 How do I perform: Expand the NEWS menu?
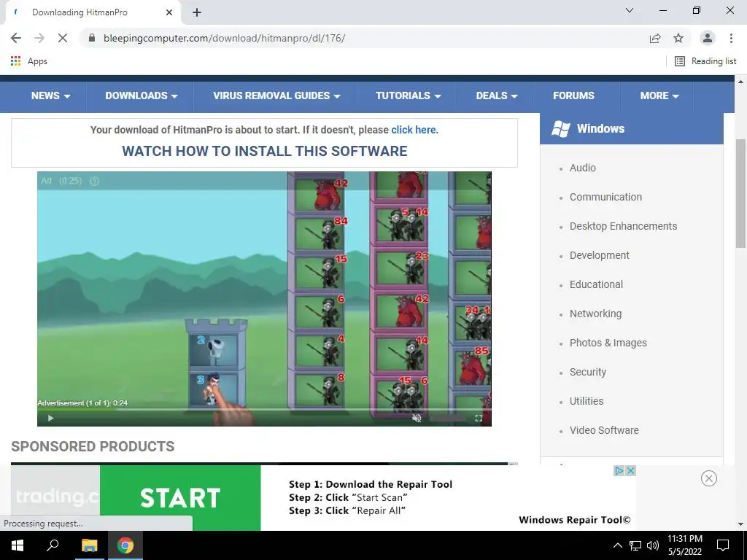(x=50, y=96)
